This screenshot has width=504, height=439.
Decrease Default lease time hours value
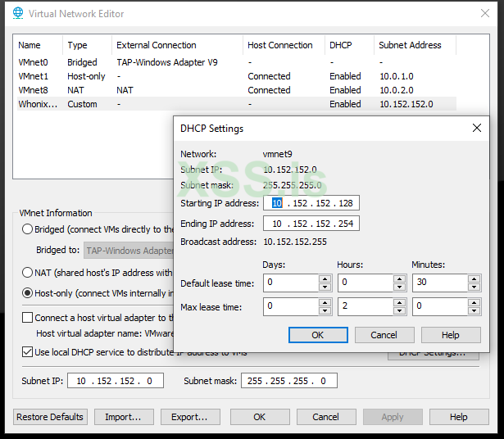400,287
